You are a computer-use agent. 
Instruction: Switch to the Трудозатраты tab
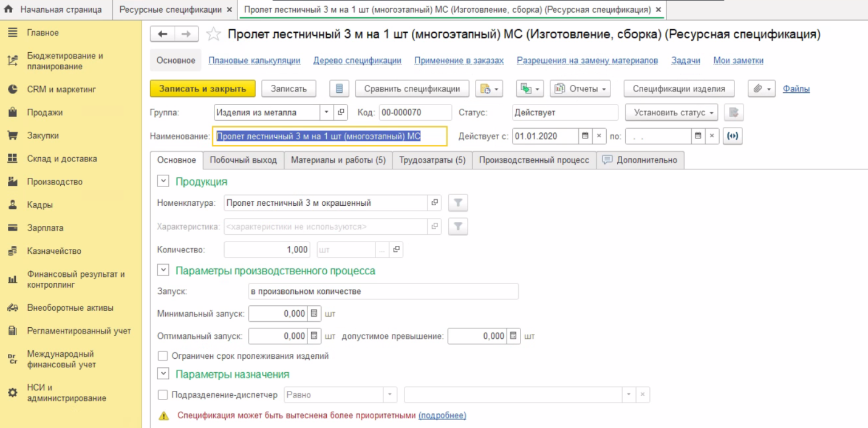coord(432,160)
